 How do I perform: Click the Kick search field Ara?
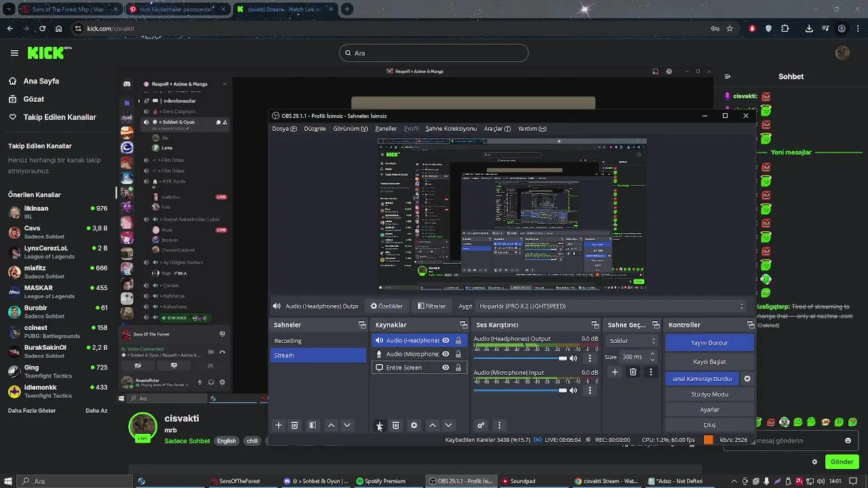434,53
